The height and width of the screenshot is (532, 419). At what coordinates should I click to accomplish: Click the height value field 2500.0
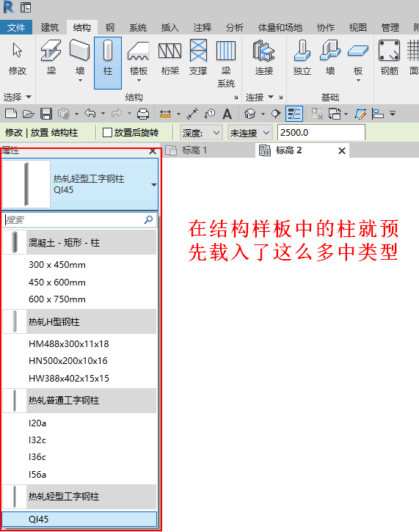[321, 132]
